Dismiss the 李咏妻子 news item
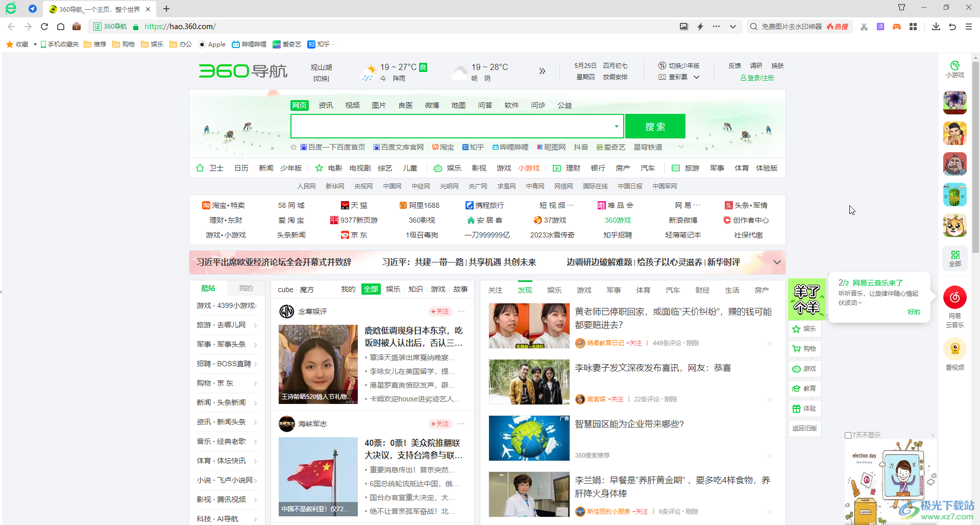 pos(769,399)
